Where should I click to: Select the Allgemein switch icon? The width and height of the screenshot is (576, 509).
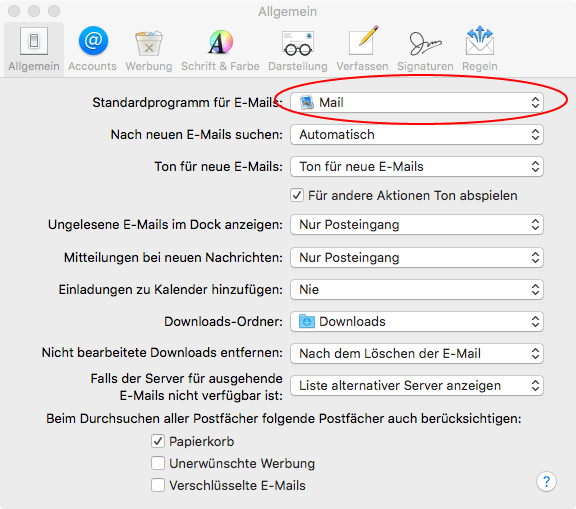click(x=34, y=41)
